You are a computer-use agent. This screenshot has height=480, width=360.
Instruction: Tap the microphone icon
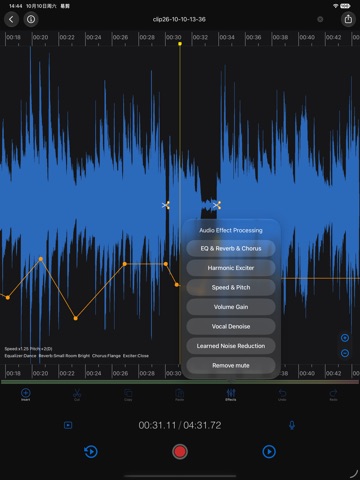tap(292, 425)
